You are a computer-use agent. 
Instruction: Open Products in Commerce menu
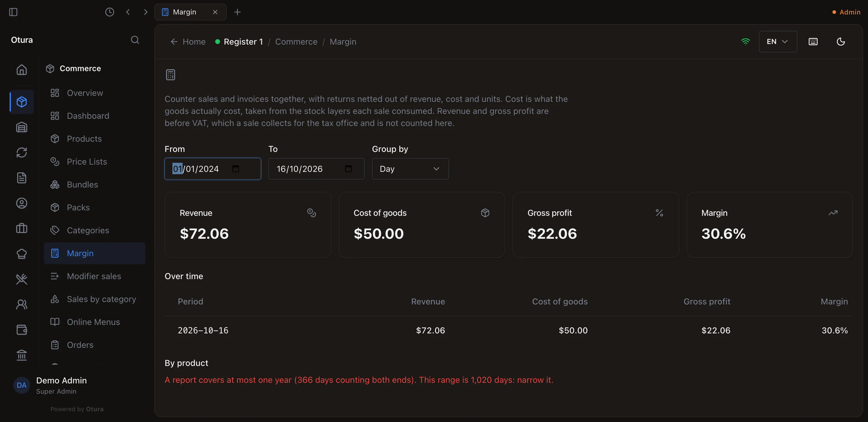pos(94,139)
